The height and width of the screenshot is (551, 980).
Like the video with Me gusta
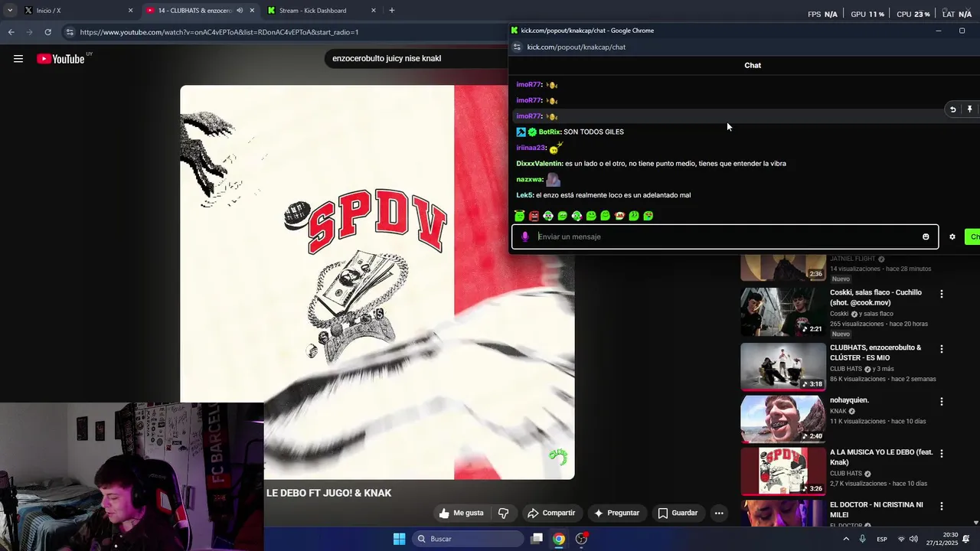[x=462, y=513]
